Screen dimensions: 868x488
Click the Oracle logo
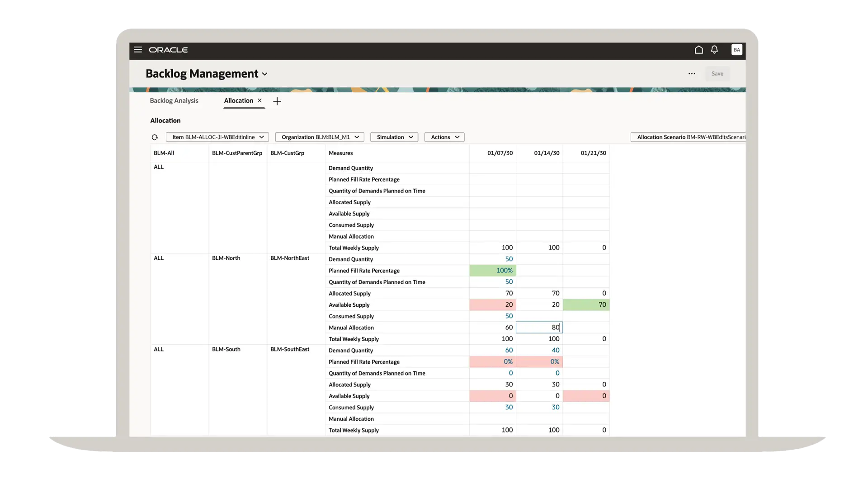168,50
